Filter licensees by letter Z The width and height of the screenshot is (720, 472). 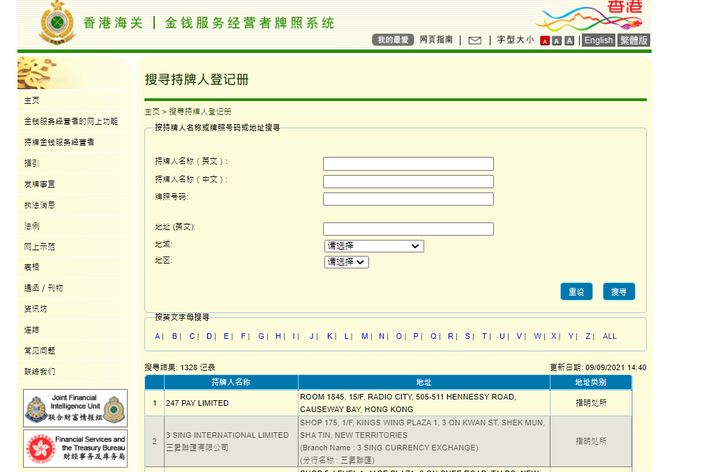point(588,336)
